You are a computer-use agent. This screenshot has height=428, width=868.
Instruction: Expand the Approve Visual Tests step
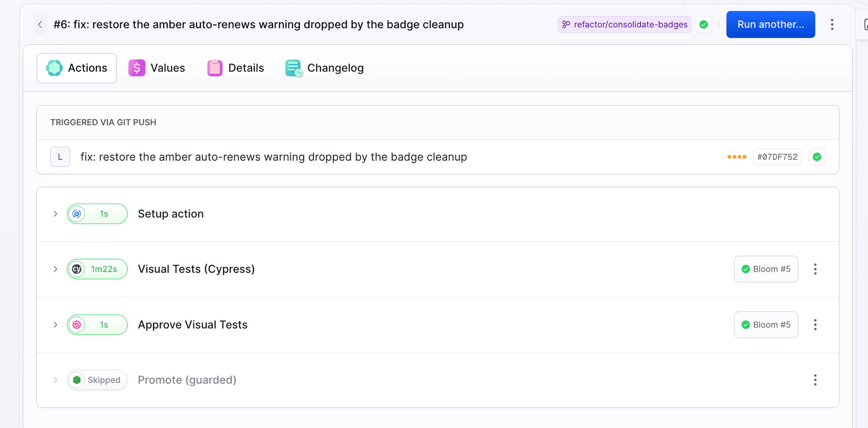pyautogui.click(x=55, y=325)
